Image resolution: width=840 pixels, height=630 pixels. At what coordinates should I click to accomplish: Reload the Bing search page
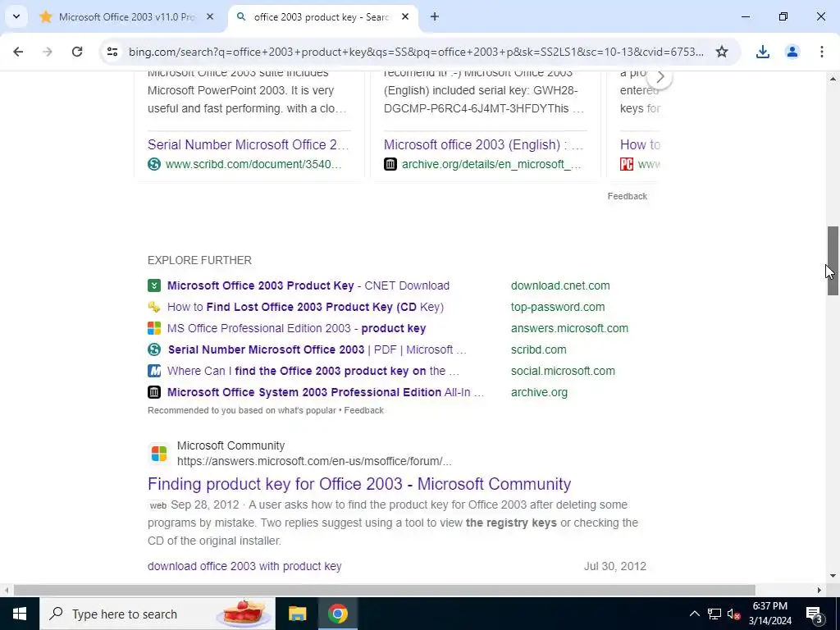(77, 52)
